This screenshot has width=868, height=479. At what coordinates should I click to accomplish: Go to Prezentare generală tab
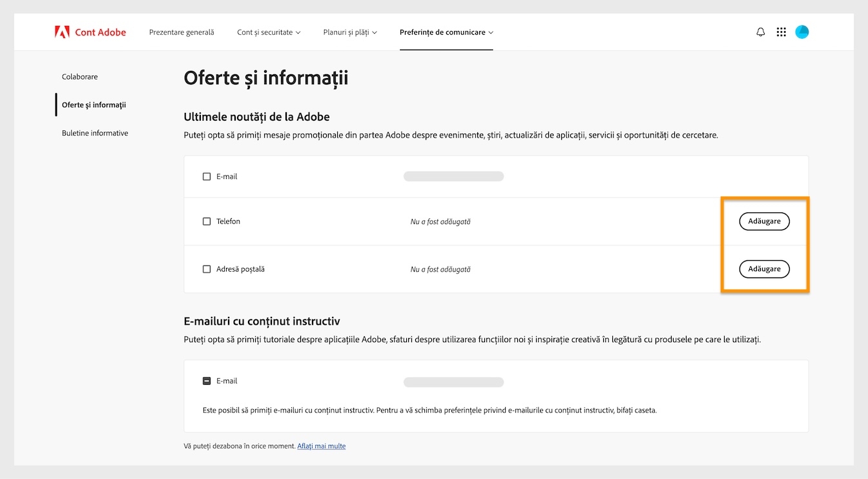pyautogui.click(x=181, y=32)
